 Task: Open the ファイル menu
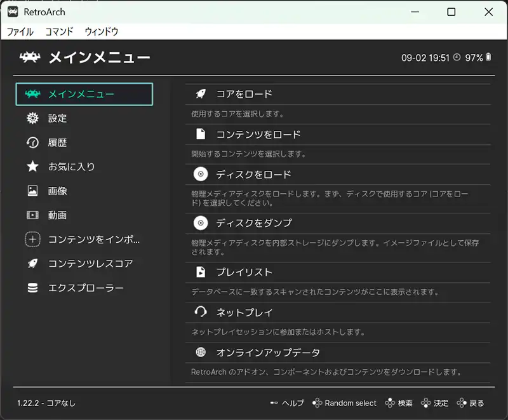click(20, 31)
